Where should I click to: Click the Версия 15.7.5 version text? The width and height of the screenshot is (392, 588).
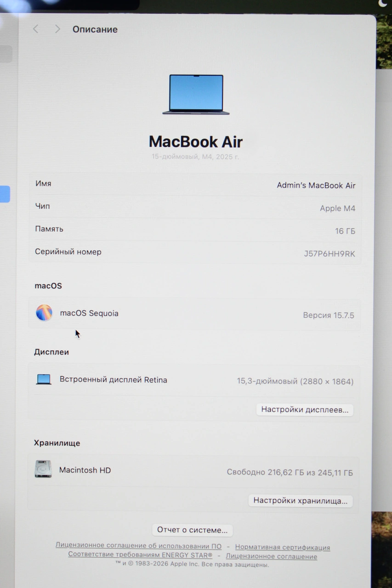click(328, 315)
